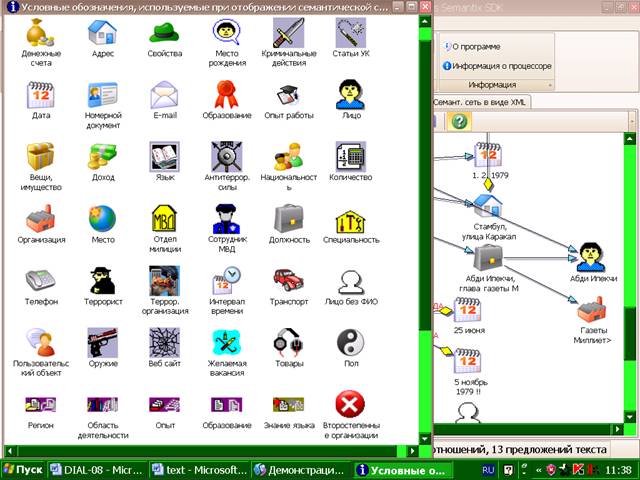Switch to text - Microsoft taskbar item
This screenshot has height=480, width=640.
[x=199, y=470]
